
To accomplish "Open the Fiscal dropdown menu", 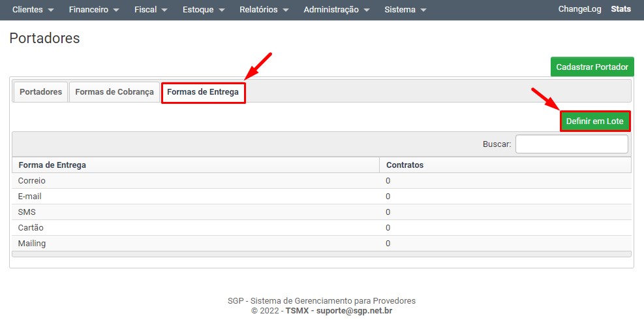I will 150,10.
